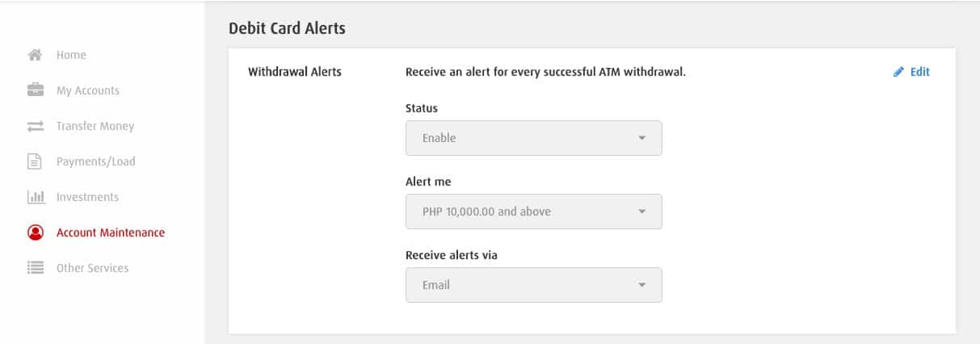
Task: Click the Account Maintenance person icon
Action: (35, 233)
